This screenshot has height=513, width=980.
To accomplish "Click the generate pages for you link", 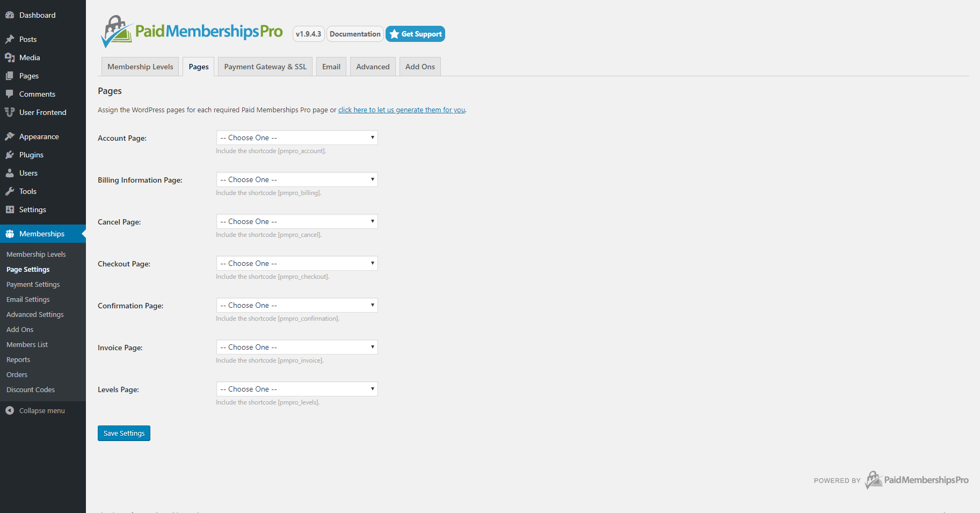I will pyautogui.click(x=402, y=110).
